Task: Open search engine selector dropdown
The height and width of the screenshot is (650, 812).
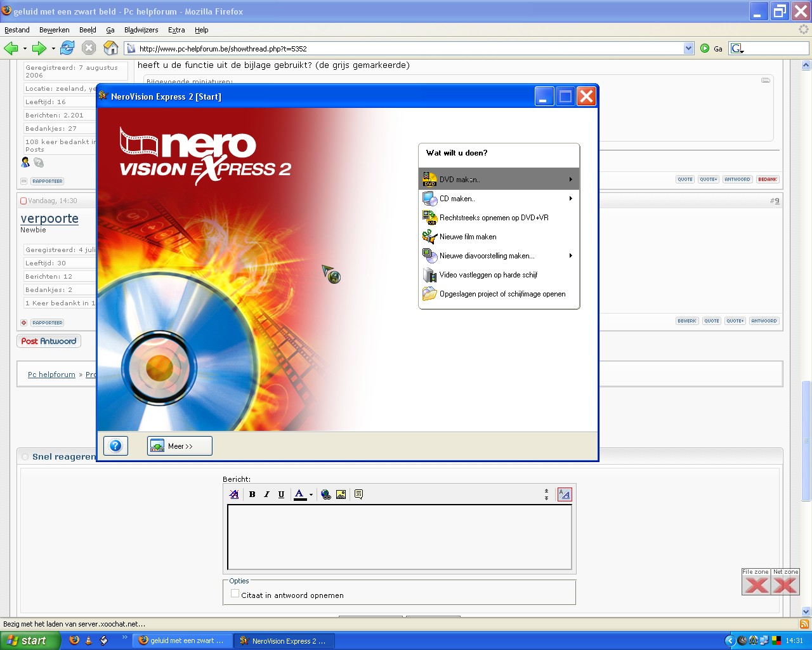Action: 737,48
